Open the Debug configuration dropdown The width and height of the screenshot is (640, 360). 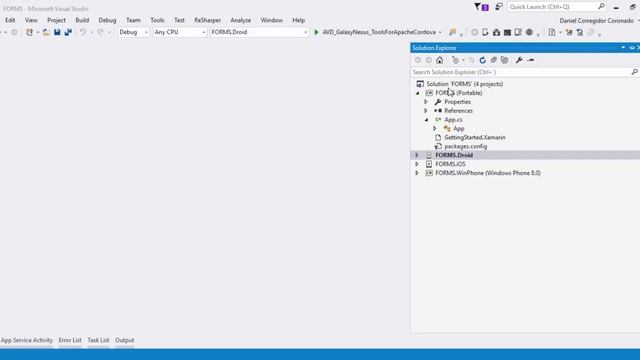(x=133, y=32)
